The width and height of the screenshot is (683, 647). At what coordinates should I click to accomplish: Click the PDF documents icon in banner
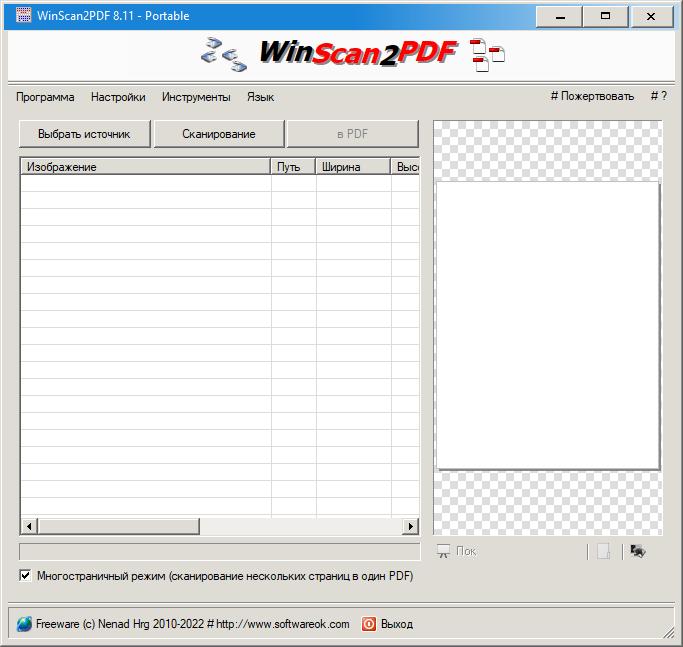487,55
